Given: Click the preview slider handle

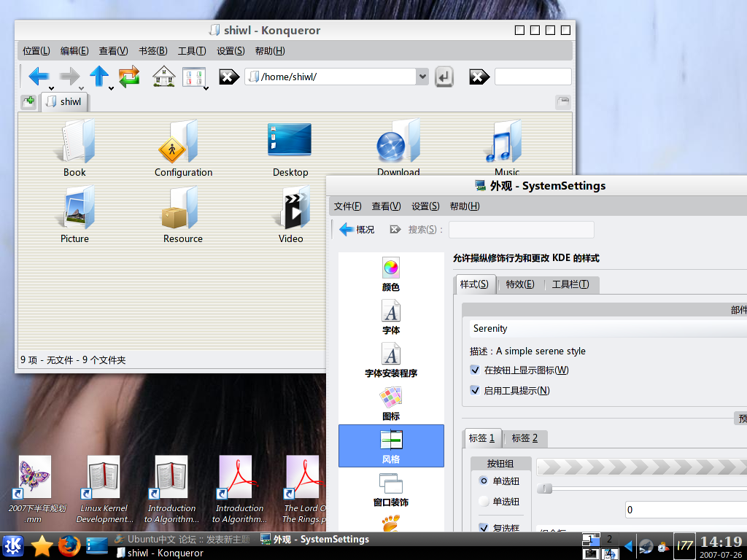Looking at the screenshot, I should 545,489.
